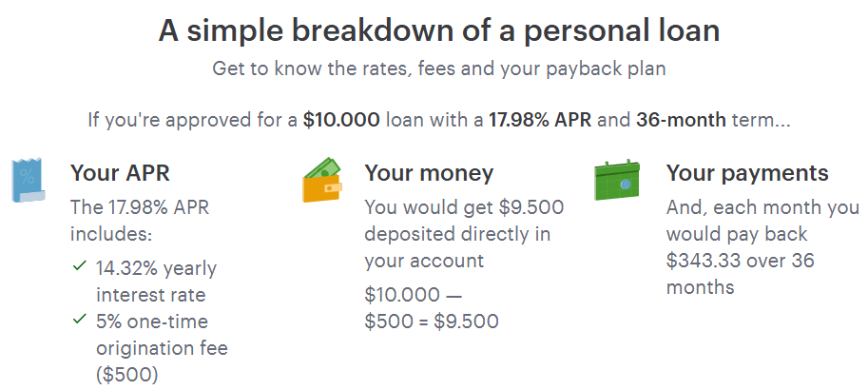Click the "$10.000 — $500 = $9.500" calculation
Screen dimensions: 868x390
tap(433, 308)
